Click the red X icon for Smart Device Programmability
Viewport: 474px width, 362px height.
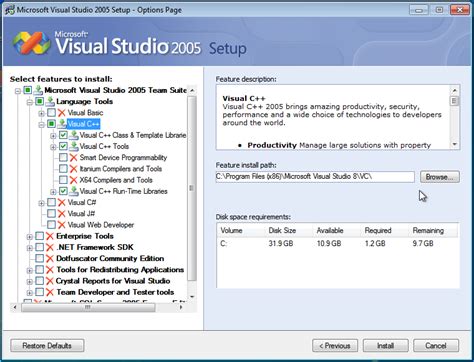coord(73,158)
